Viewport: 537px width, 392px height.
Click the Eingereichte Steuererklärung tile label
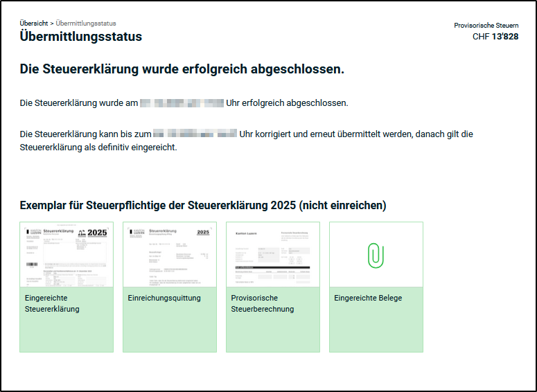coord(52,303)
